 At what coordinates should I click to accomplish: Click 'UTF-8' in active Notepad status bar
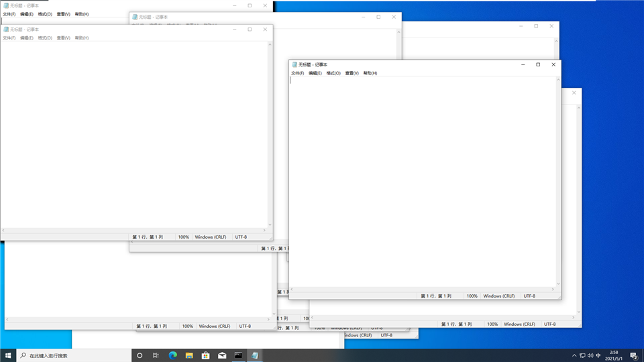coord(529,296)
